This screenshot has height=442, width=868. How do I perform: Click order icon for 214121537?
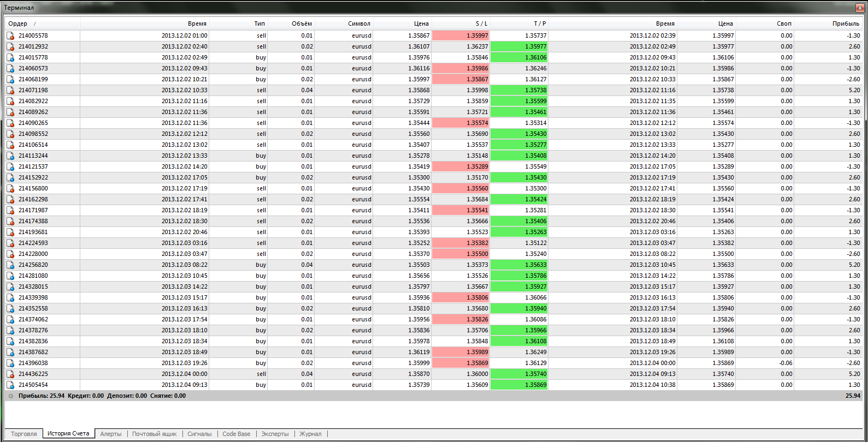click(10, 166)
